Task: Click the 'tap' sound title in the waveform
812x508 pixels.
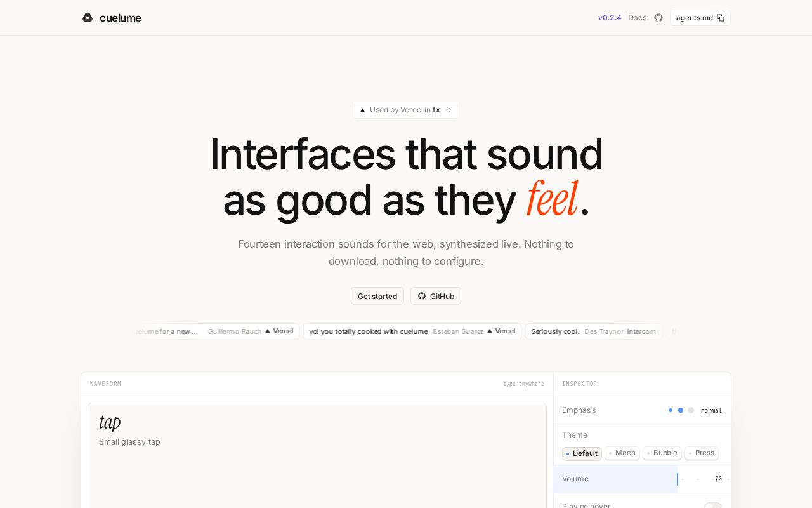Action: (110, 422)
